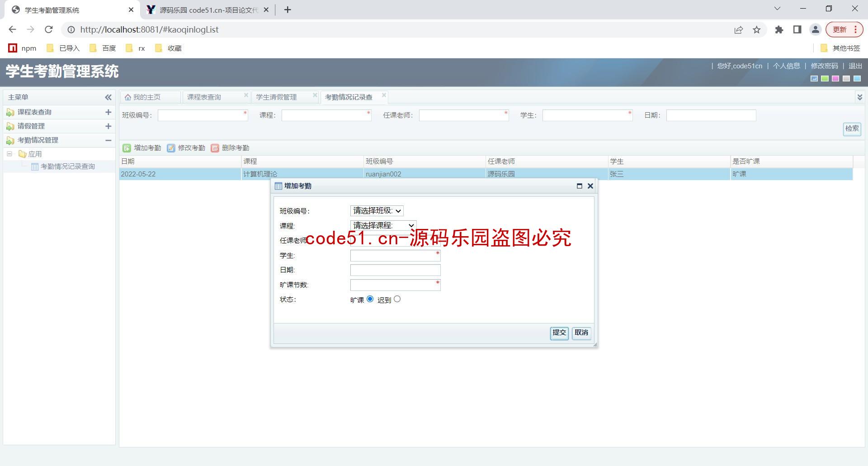The height and width of the screenshot is (466, 868).
Task: Click the 我的主页 home icon
Action: [128, 97]
